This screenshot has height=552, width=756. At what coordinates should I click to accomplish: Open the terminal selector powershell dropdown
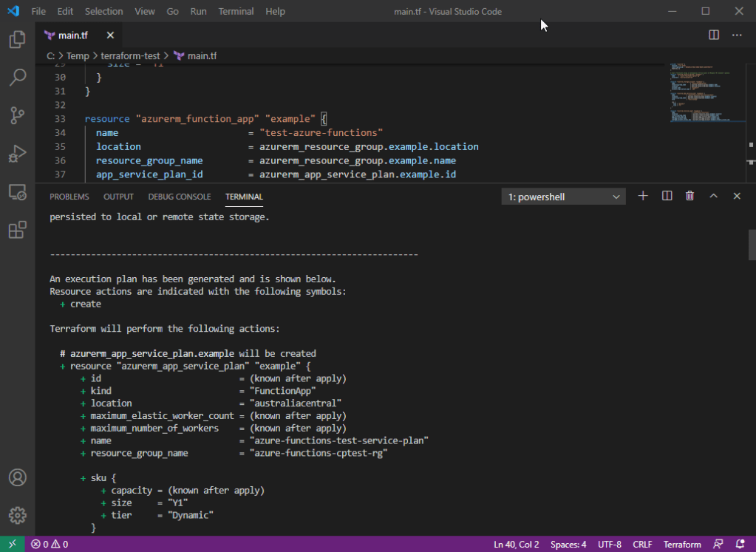(x=563, y=197)
